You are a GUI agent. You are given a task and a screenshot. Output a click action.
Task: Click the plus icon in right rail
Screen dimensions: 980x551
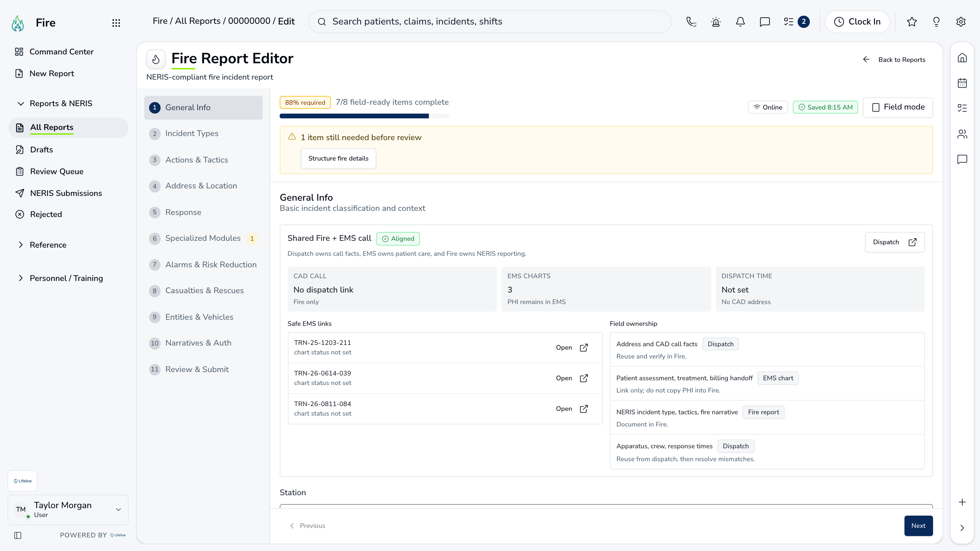pyautogui.click(x=962, y=502)
